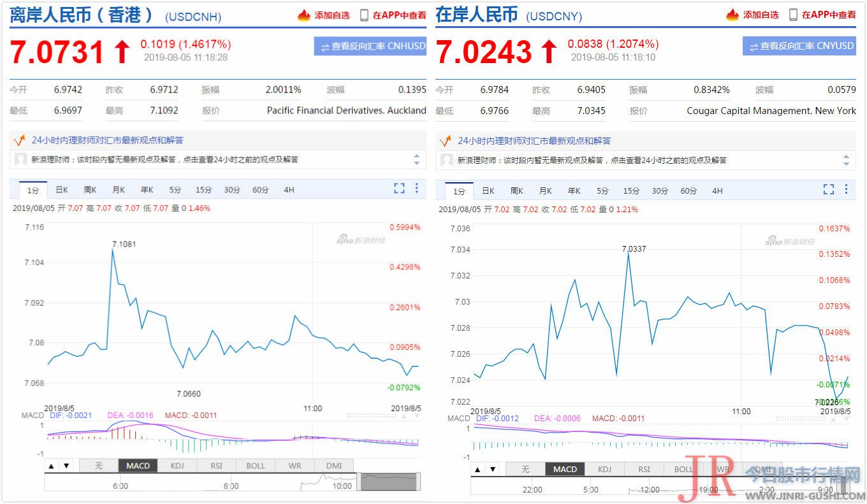Screen dimensions: 867x504
Task: Open USDCNH in app via phone icon
Action: click(364, 15)
